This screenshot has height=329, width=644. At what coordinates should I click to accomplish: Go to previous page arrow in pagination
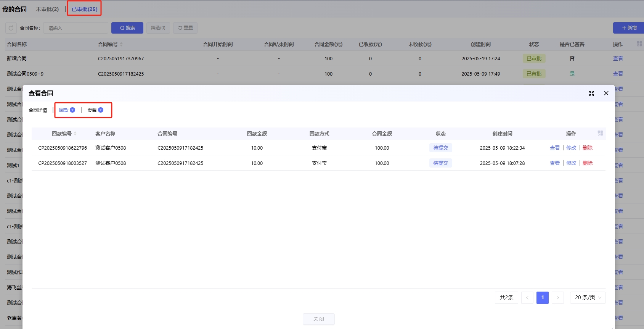point(527,297)
